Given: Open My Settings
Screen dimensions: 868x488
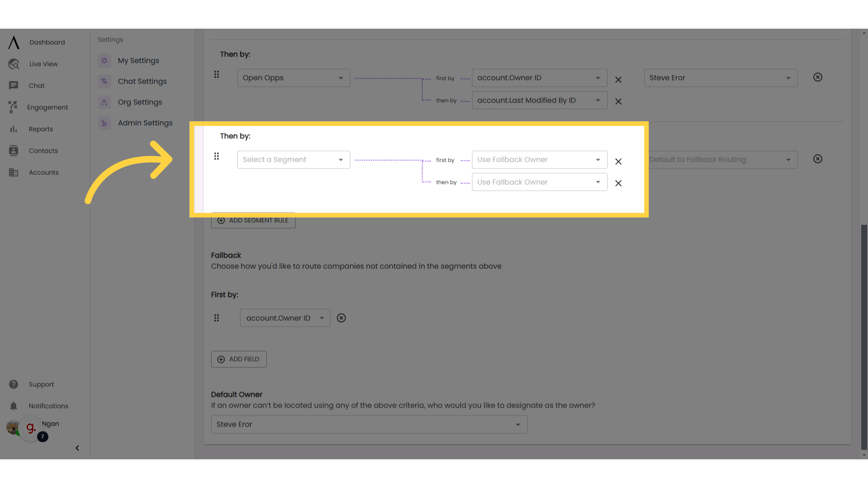Looking at the screenshot, I should pos(138,61).
